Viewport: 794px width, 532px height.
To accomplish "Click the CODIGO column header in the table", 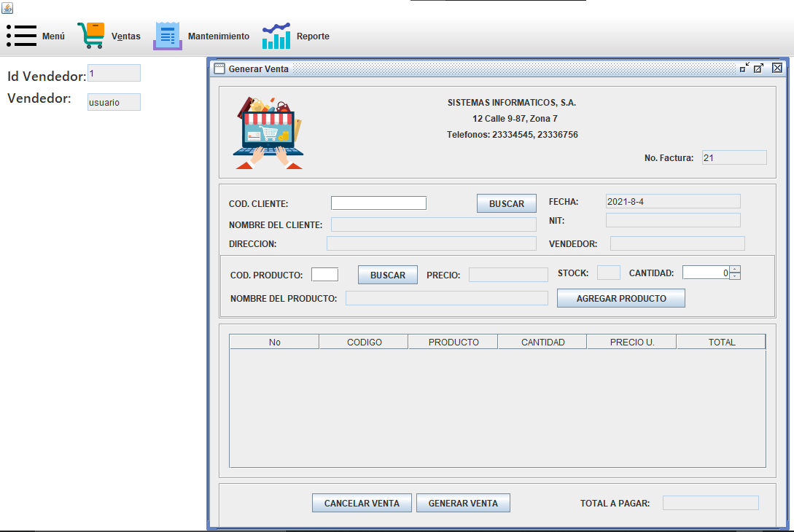I will point(363,341).
